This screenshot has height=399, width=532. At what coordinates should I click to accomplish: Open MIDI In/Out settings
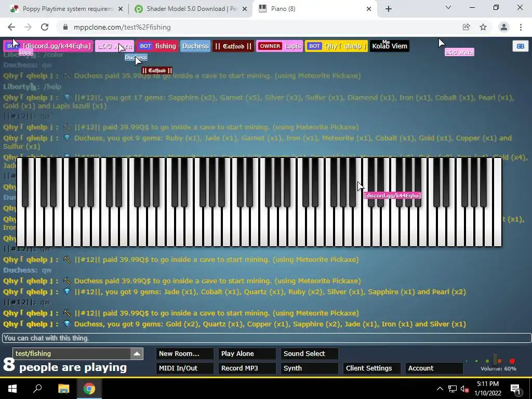185,368
